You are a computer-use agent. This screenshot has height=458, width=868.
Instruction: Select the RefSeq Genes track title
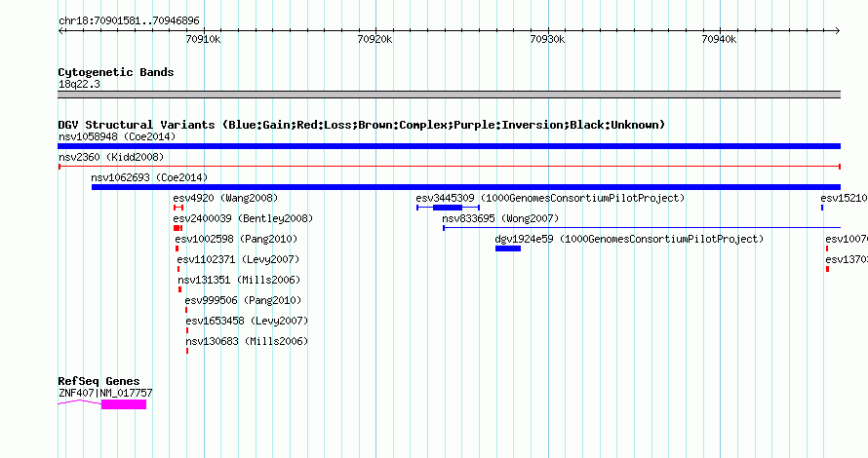(99, 381)
